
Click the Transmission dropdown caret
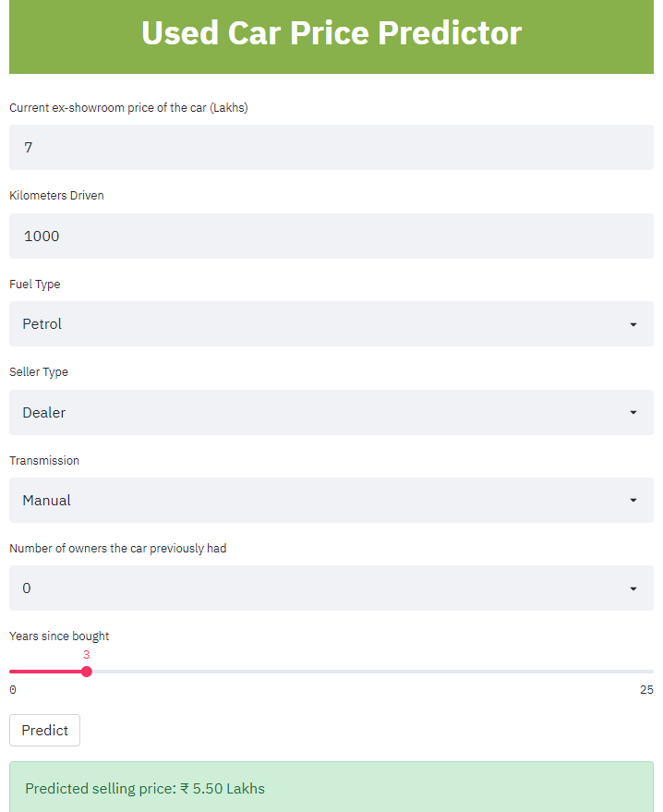633,501
